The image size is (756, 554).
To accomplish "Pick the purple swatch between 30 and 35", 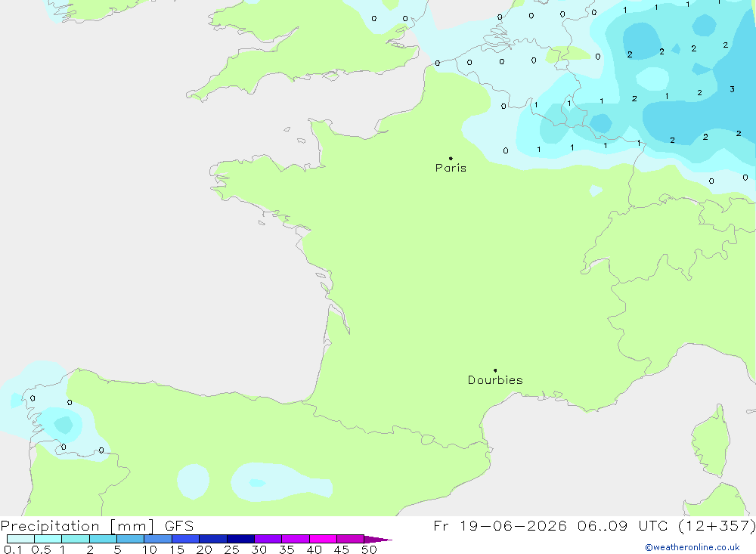I will pyautogui.click(x=268, y=539).
